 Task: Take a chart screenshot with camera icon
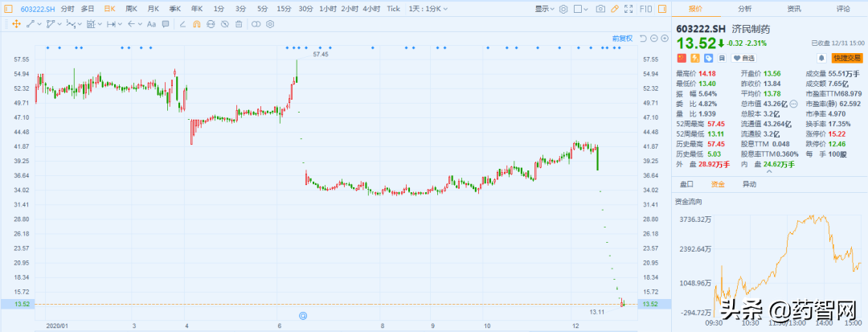[600, 9]
